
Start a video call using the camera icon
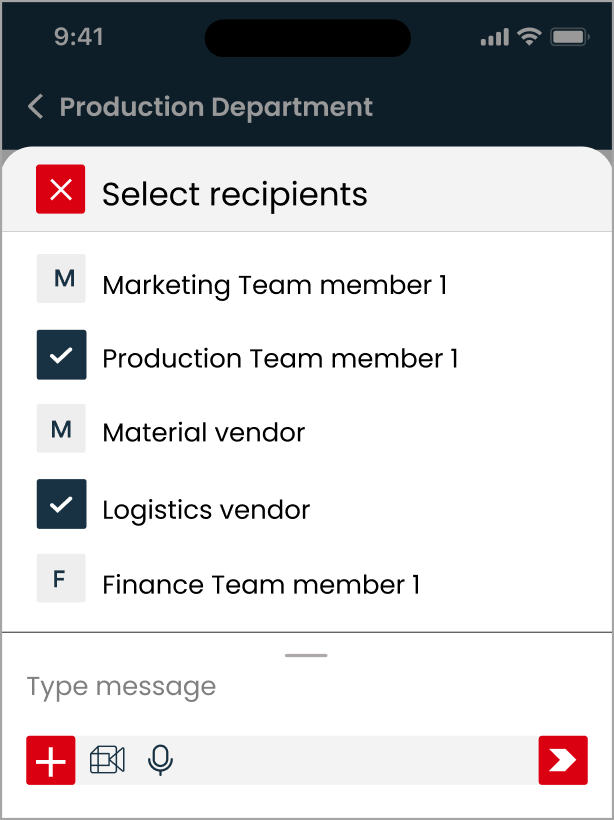pyautogui.click(x=108, y=760)
